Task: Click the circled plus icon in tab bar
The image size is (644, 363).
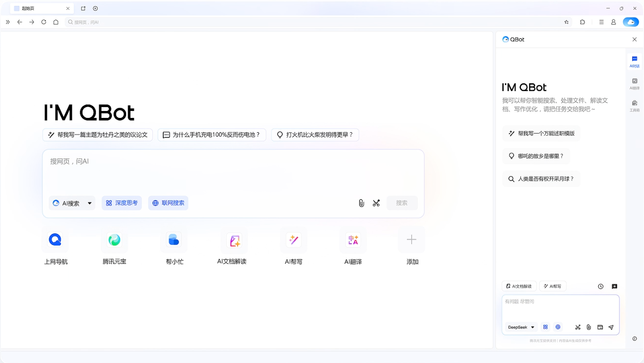Action: [x=95, y=8]
